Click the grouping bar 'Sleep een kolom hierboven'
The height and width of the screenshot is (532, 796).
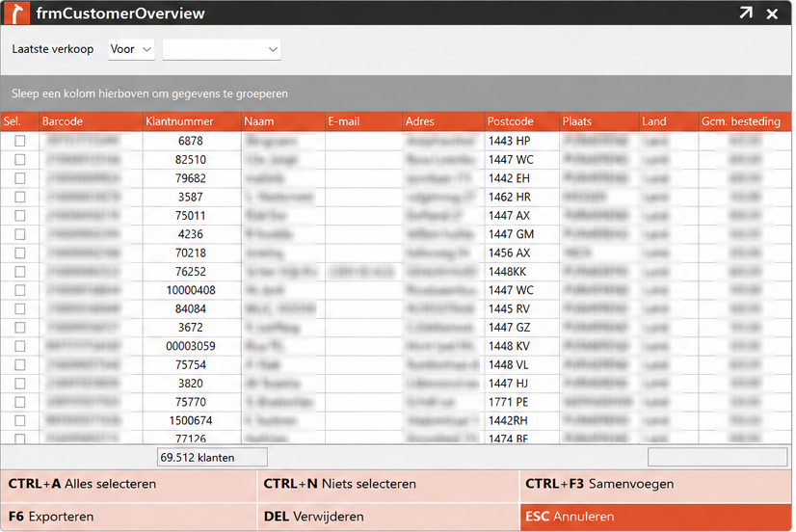pos(396,93)
